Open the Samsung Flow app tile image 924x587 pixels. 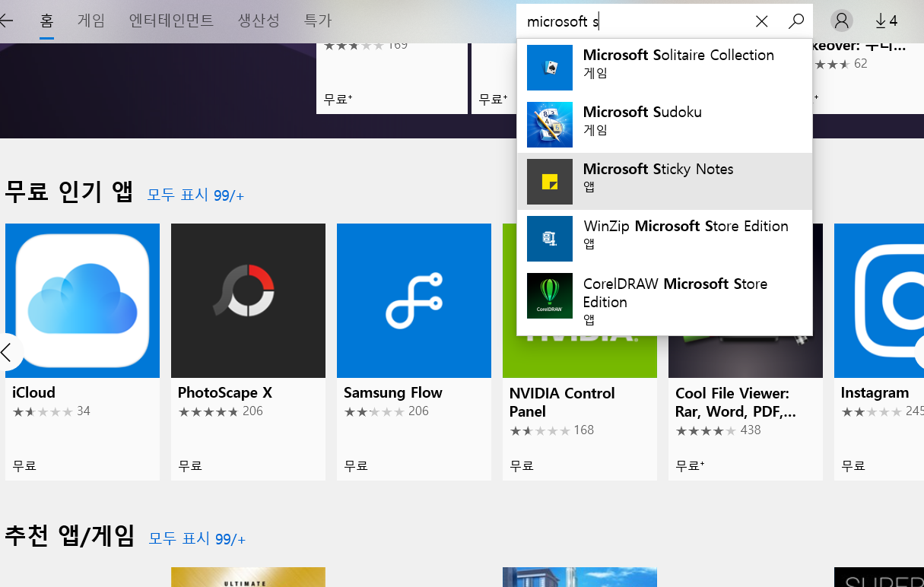point(414,300)
